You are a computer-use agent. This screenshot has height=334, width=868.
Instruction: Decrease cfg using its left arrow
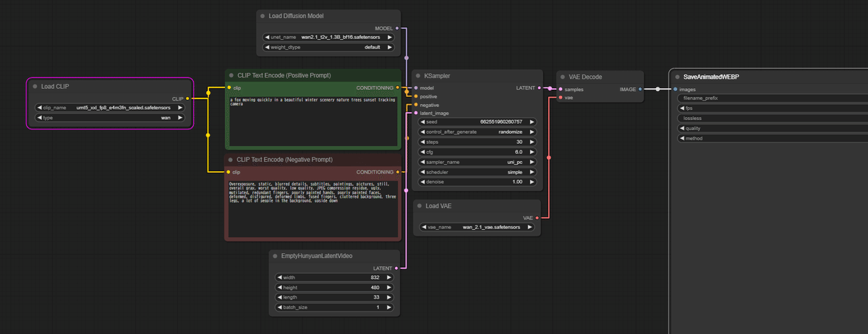[423, 153]
